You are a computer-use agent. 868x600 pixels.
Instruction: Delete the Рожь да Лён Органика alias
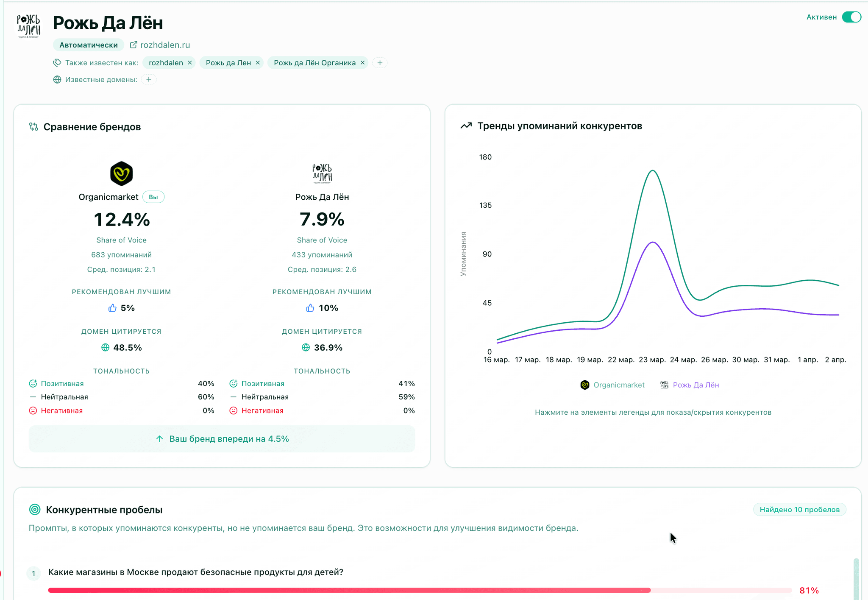[362, 63]
